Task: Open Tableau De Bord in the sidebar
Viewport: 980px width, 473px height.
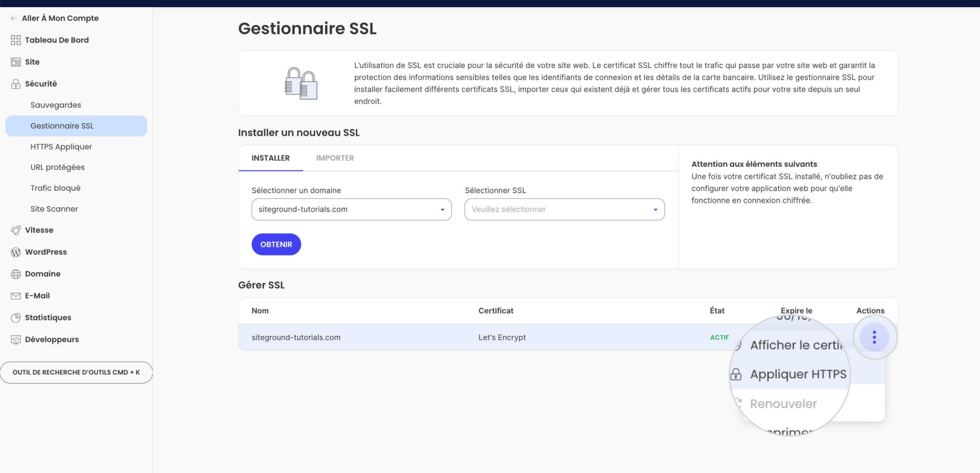Action: click(57, 40)
